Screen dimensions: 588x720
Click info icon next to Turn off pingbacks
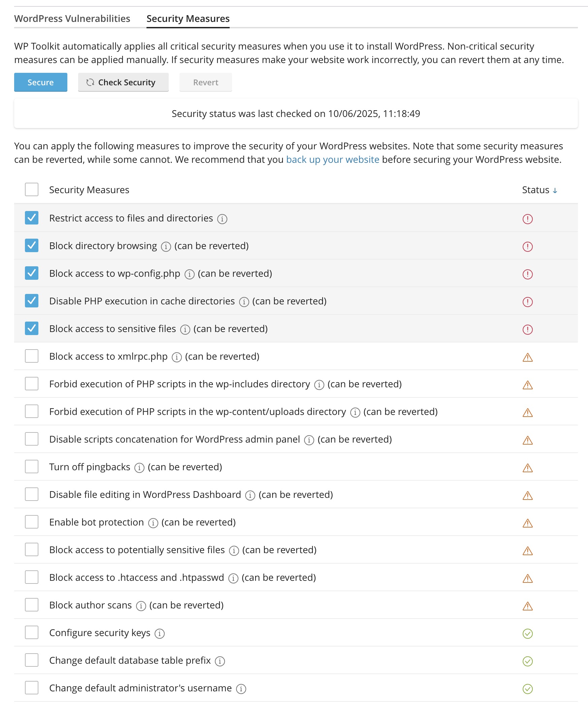click(139, 468)
